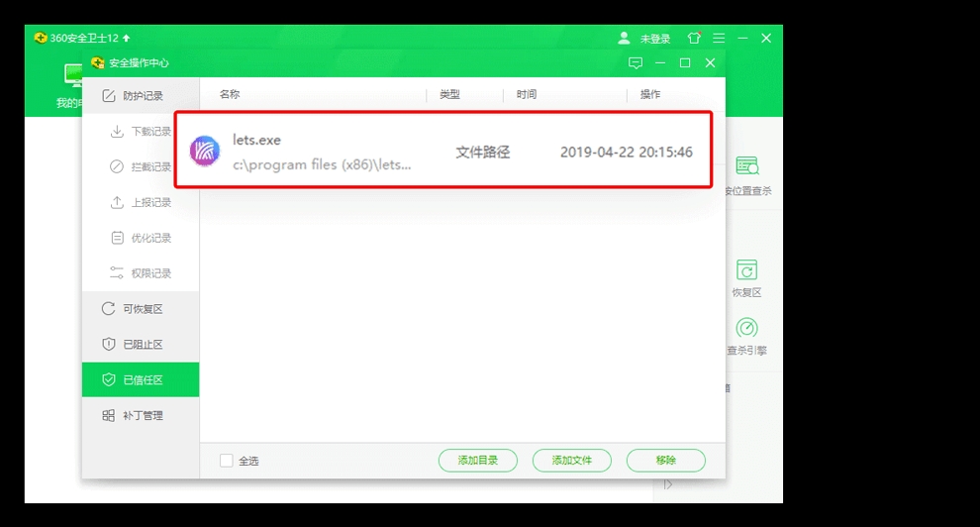Switch to 可恢复区 tab
This screenshot has width=980, height=527.
[141, 309]
